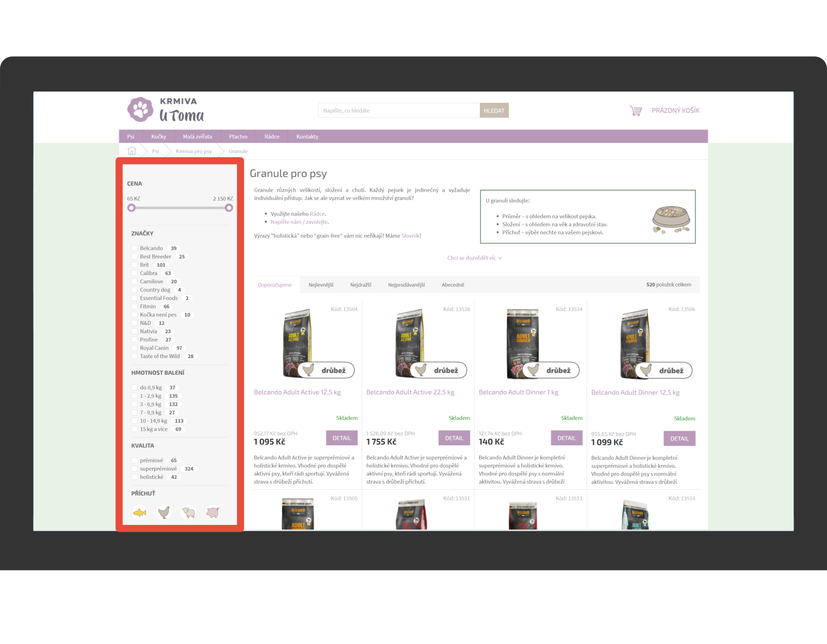Filter by poultry flavor icon
Viewport: 827px width, 644px height.
pos(164,512)
